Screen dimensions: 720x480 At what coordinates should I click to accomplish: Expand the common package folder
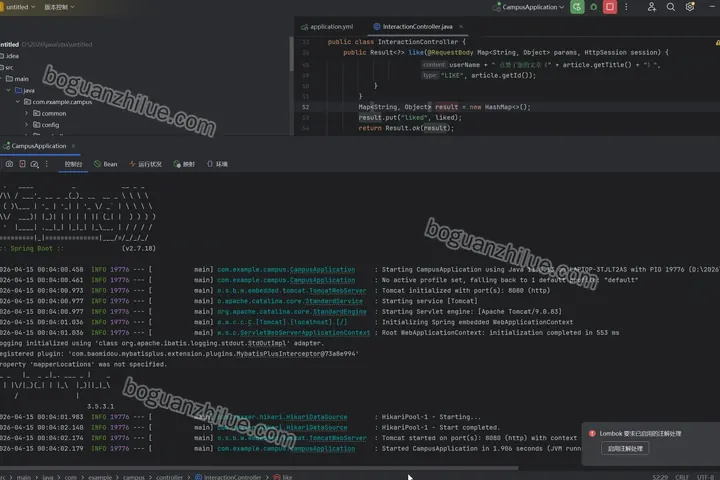27,113
